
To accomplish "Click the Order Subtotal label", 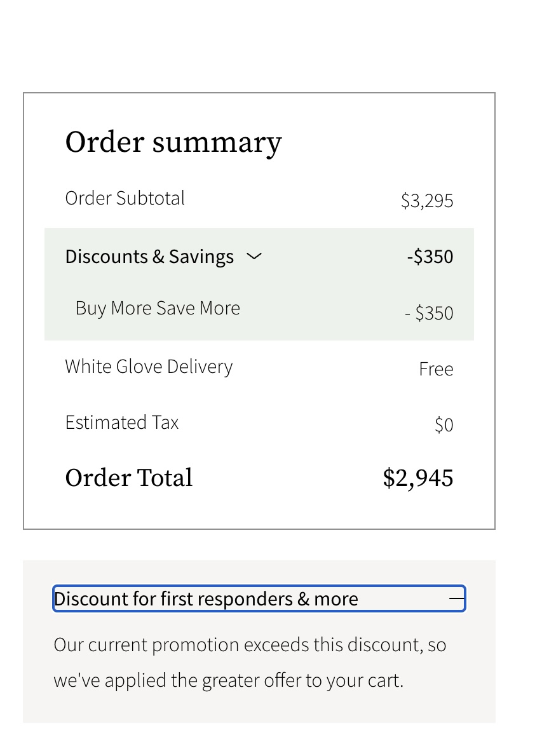I will tap(125, 198).
